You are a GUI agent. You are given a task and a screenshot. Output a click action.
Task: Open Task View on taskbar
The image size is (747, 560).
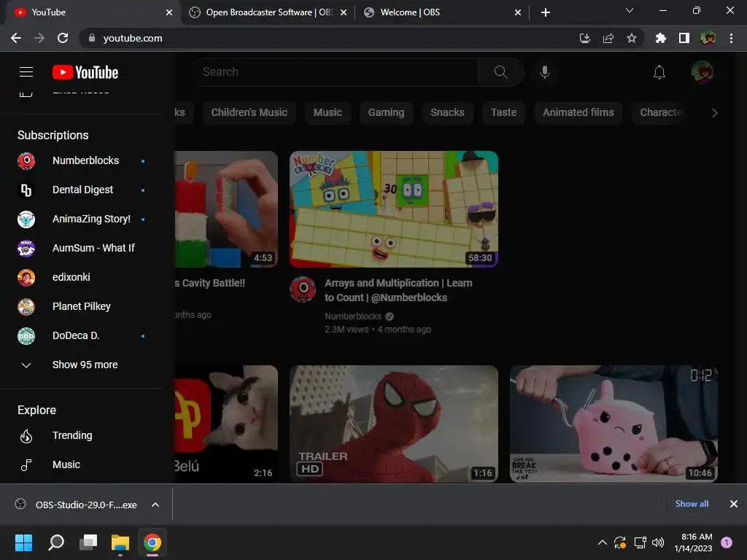[88, 542]
